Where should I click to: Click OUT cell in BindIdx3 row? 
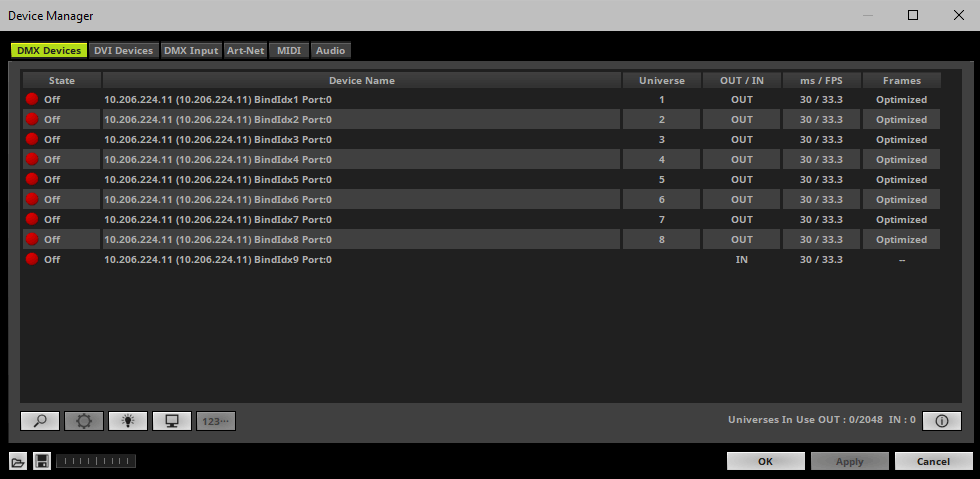pyautogui.click(x=742, y=139)
